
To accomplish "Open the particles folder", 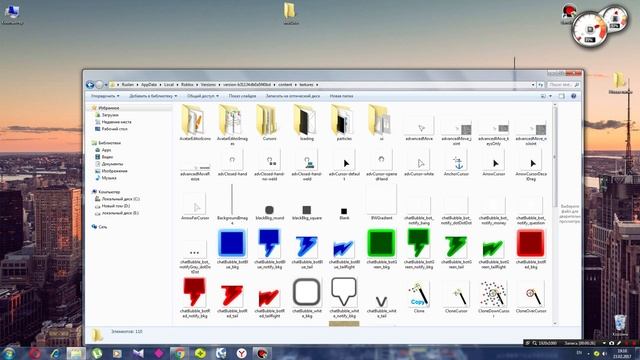I will (344, 122).
